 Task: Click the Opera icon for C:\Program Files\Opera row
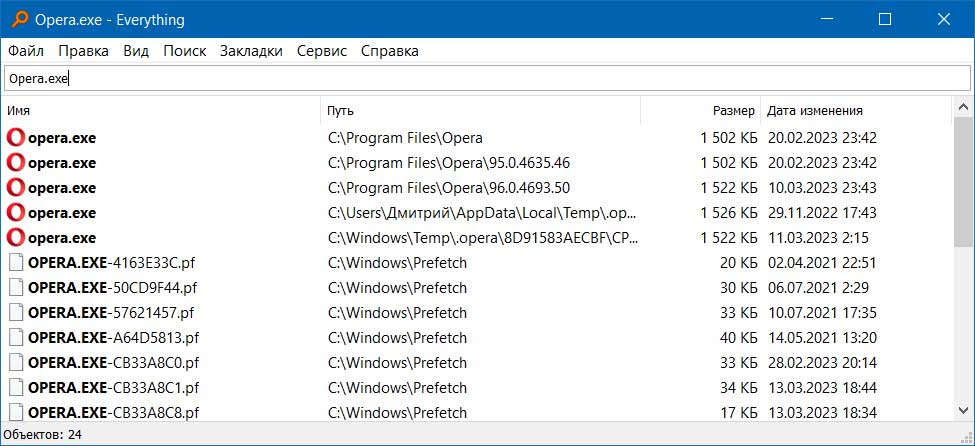coord(16,137)
